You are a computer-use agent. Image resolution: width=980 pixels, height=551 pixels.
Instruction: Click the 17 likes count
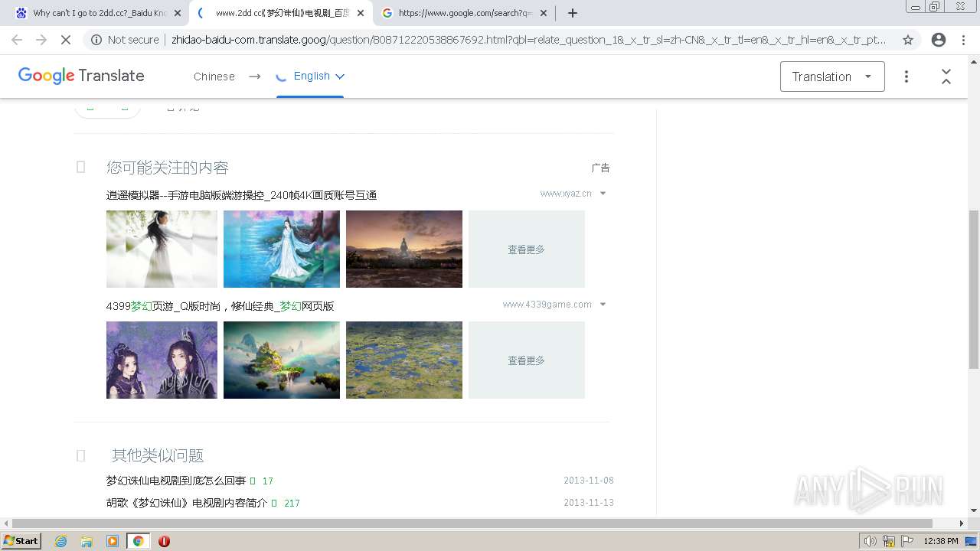click(x=268, y=481)
